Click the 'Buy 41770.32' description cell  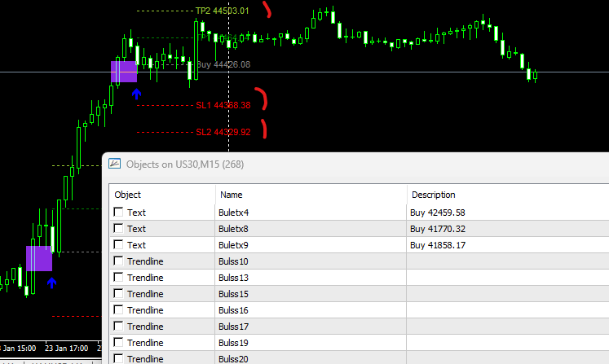(x=508, y=229)
